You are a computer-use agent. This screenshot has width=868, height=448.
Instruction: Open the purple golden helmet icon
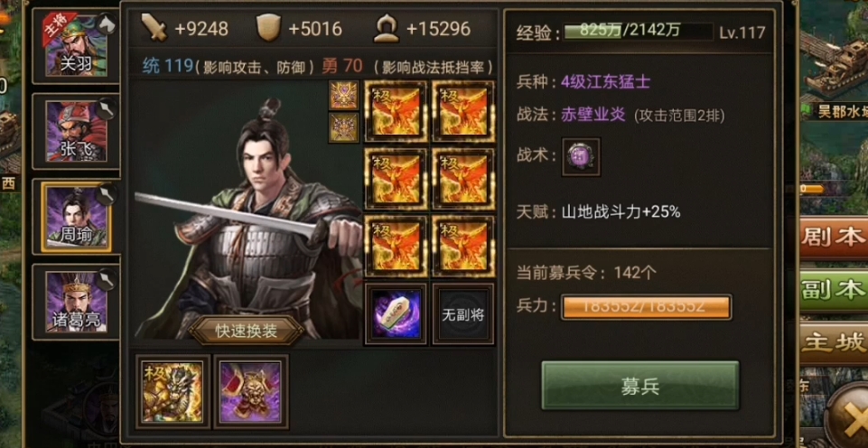click(x=251, y=391)
